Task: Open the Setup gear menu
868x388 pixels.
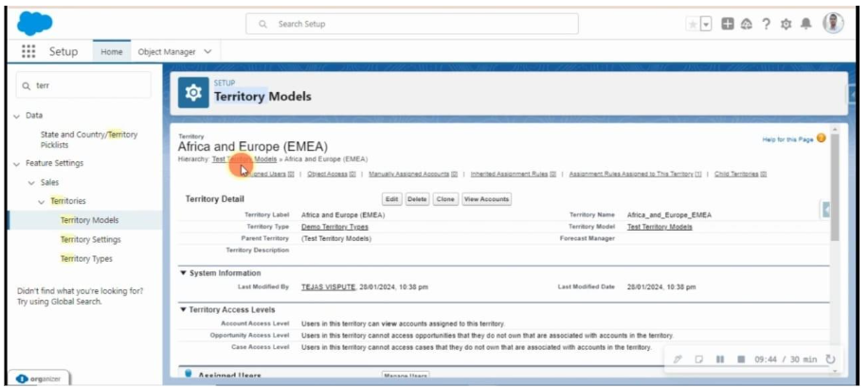Action: click(785, 24)
